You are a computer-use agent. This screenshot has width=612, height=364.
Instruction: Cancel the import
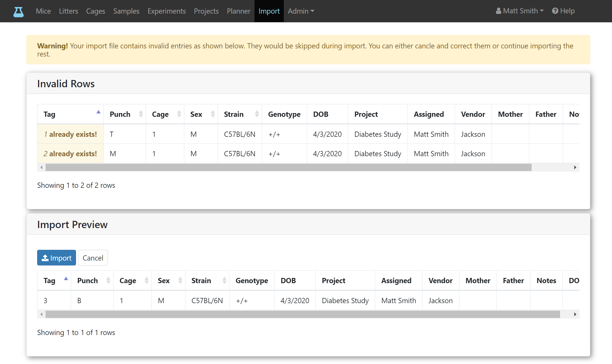[x=93, y=258]
